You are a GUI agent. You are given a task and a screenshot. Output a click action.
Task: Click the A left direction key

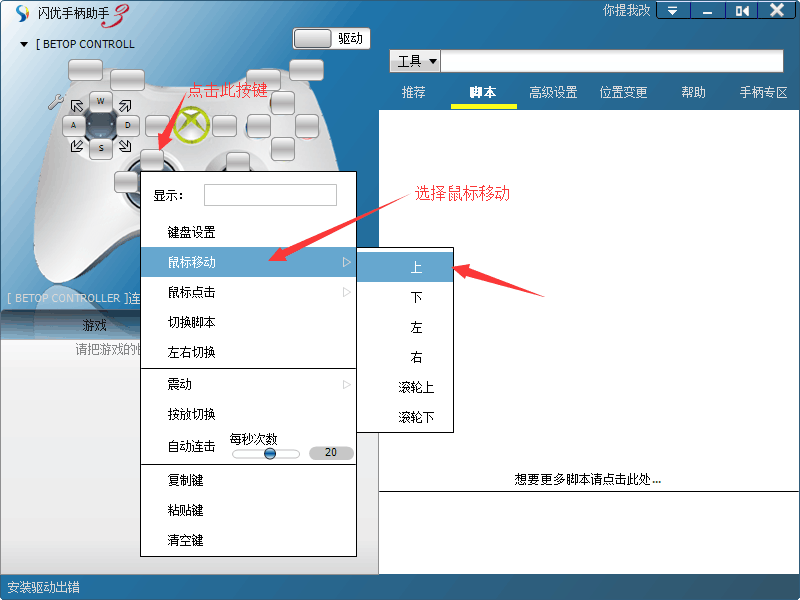pyautogui.click(x=73, y=125)
